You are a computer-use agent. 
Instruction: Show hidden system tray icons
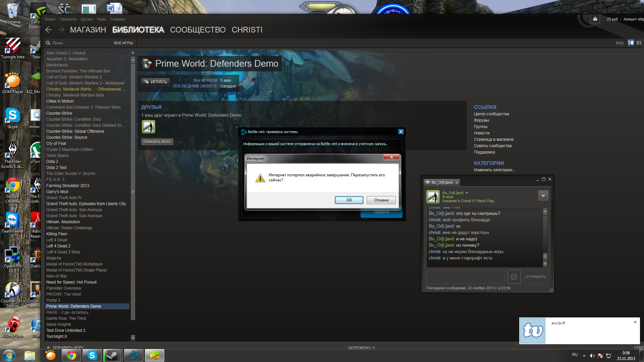(x=584, y=356)
